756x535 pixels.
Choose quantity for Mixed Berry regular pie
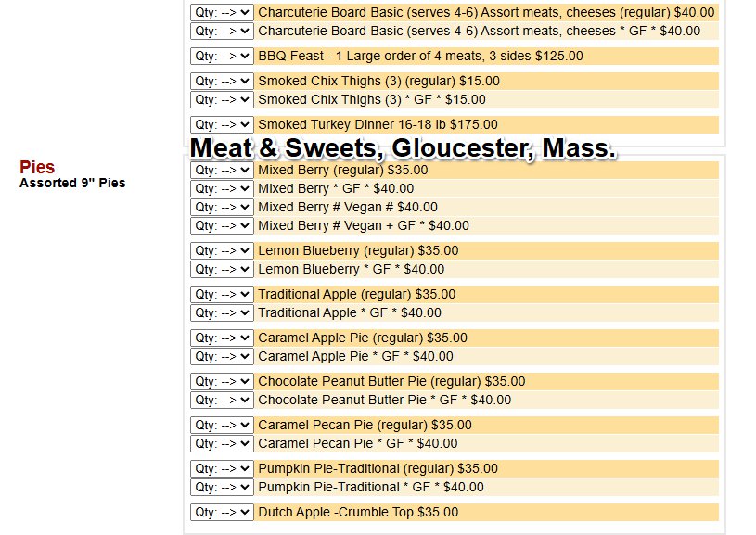point(222,171)
